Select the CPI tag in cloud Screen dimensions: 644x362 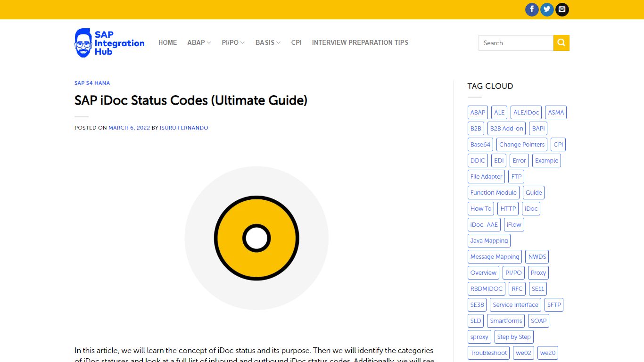click(x=558, y=145)
